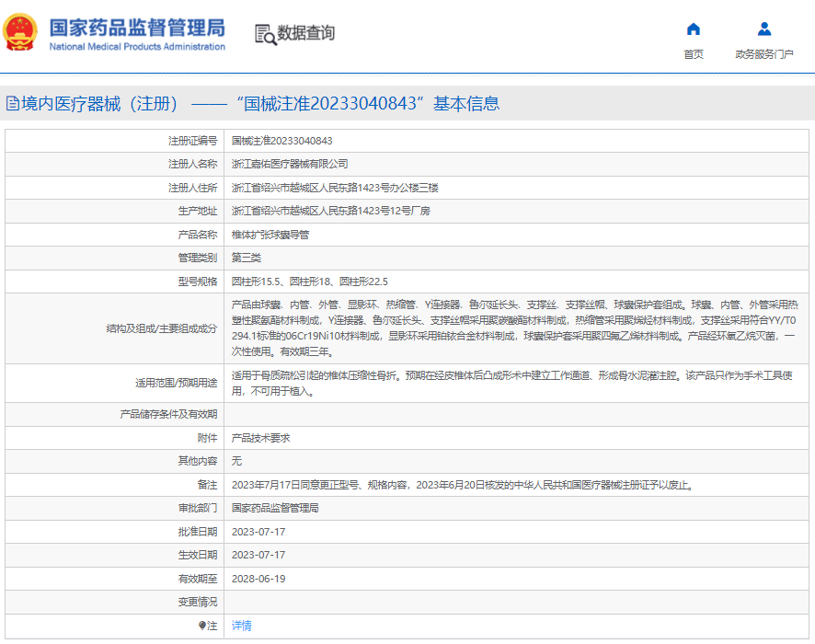Viewport: 815px width, 644px height.
Task: Click registrant address ending 办公楼三楼
Action: coord(335,188)
